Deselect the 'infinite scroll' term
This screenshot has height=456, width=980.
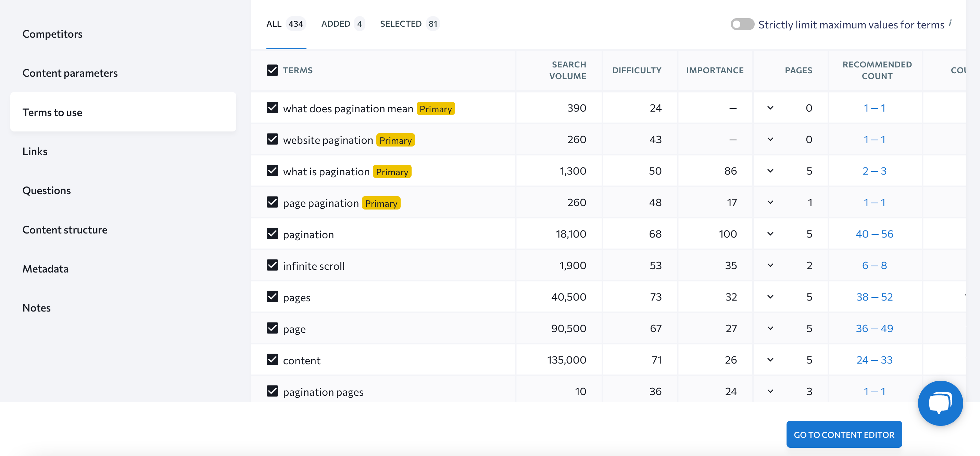pyautogui.click(x=272, y=265)
